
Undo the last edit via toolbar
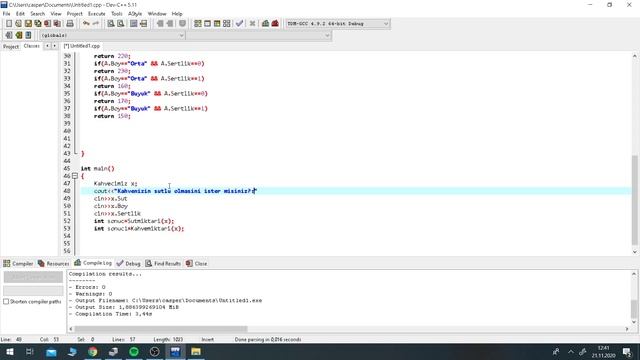[x=86, y=24]
